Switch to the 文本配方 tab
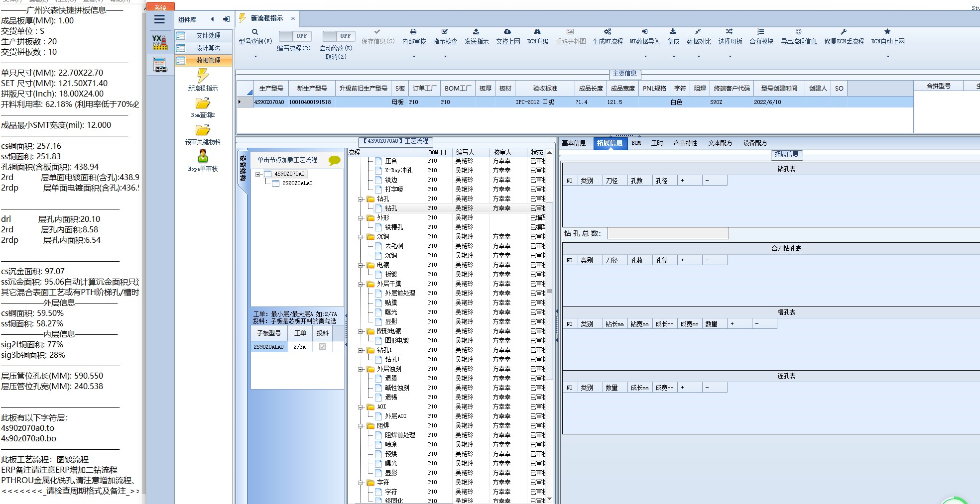 (720, 143)
